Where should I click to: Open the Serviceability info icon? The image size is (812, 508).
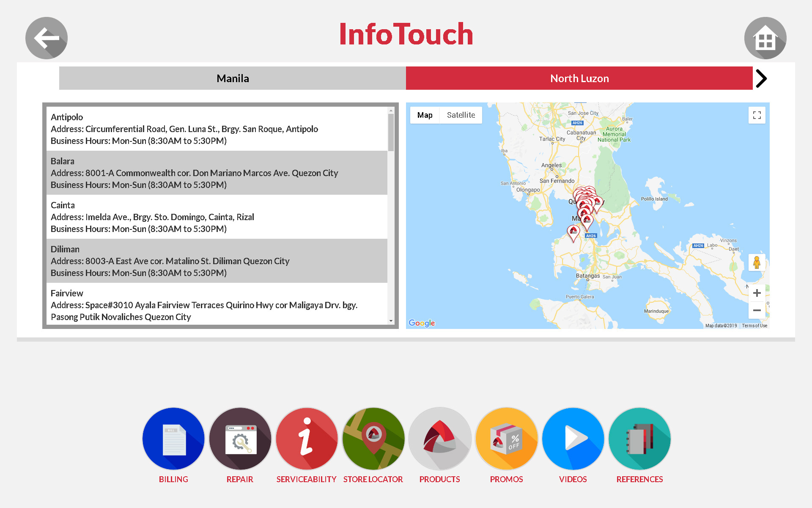307,439
